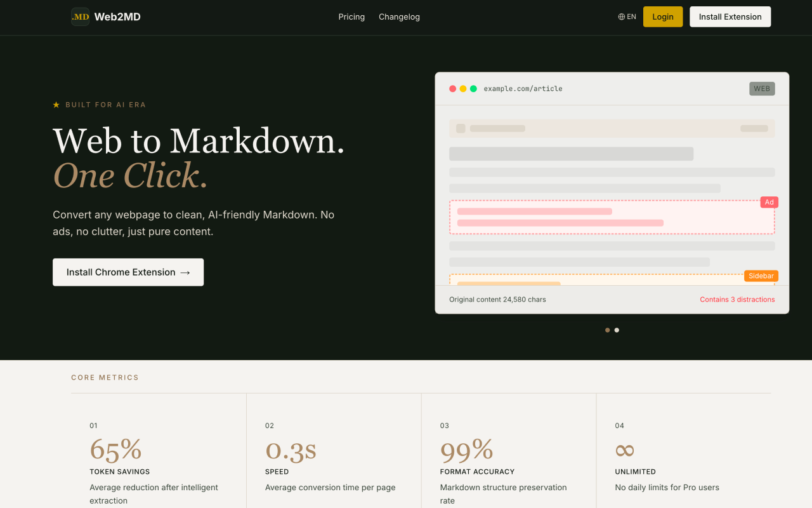Click the FORMAT ACCURACY label
The width and height of the screenshot is (812, 508).
coord(477,472)
